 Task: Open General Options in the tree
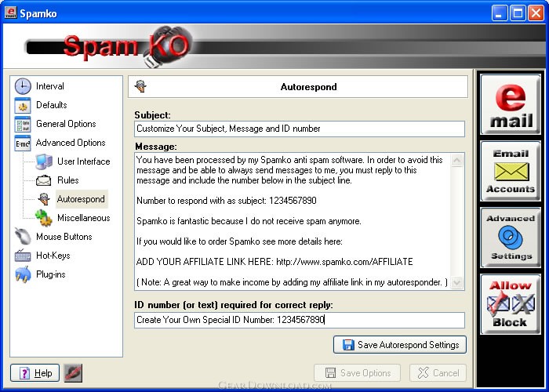(66, 124)
